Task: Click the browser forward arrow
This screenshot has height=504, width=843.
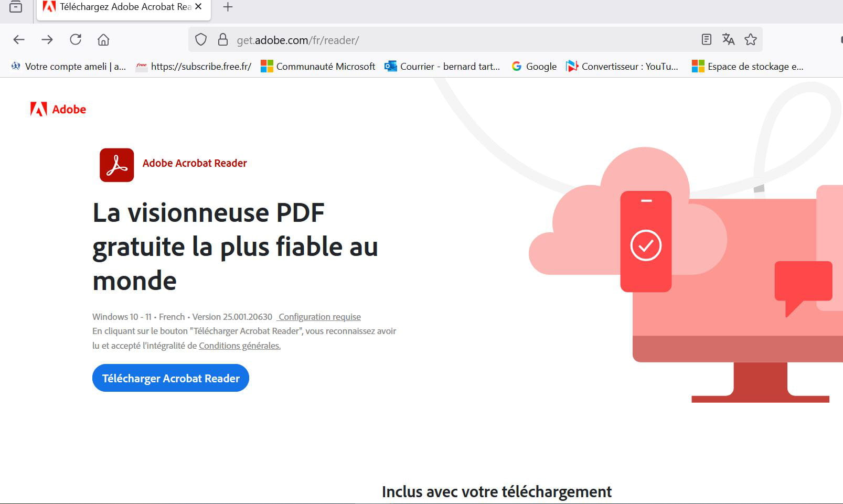Action: (47, 40)
